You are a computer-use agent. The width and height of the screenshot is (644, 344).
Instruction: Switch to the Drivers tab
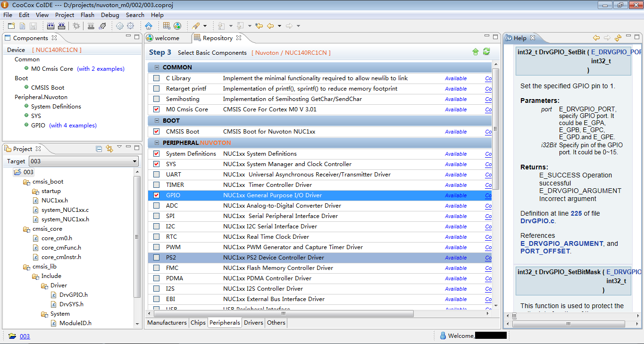click(253, 323)
